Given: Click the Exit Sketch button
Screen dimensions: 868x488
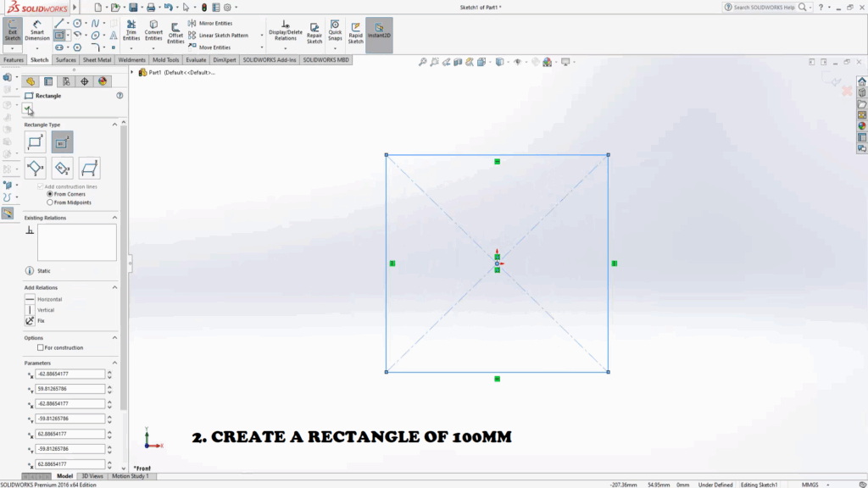Looking at the screenshot, I should [13, 31].
